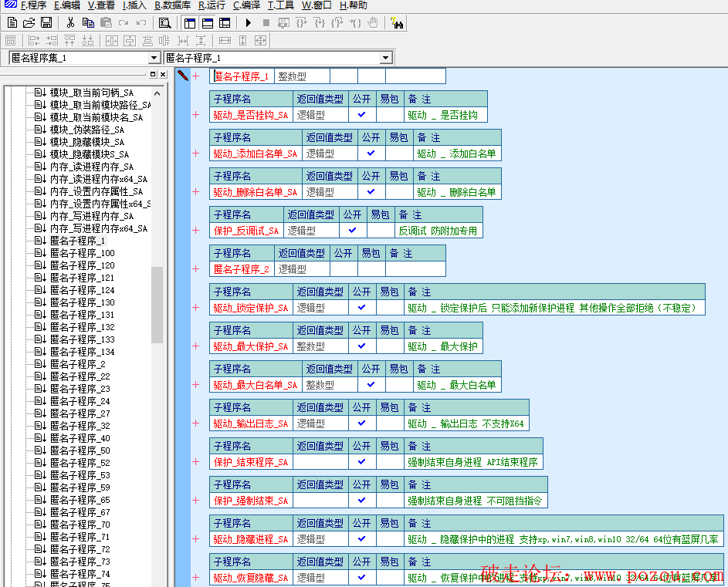
Task: Click the tree panel scrollbar up arrow
Action: [x=157, y=93]
